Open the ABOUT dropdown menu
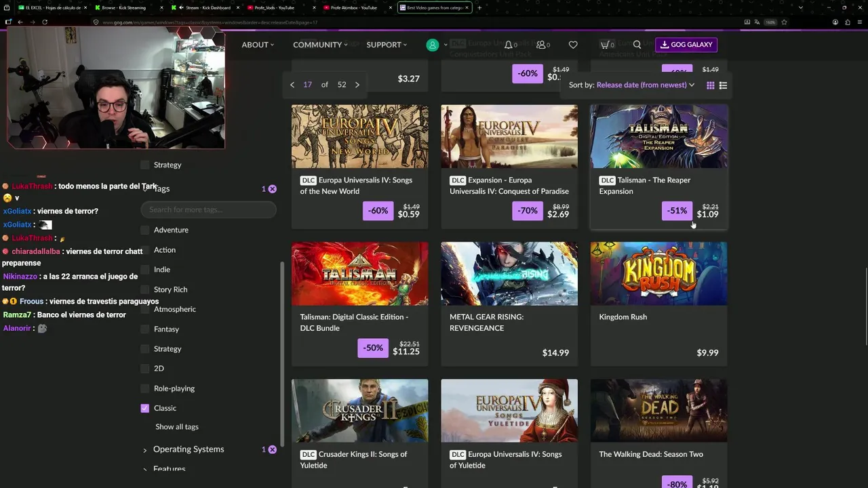Image resolution: width=868 pixels, height=488 pixels. [258, 45]
